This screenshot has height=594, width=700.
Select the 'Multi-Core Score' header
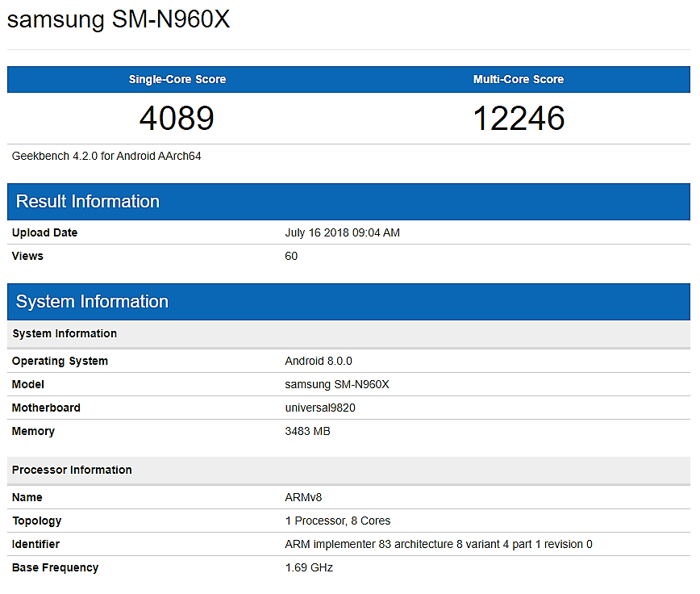[x=519, y=80]
